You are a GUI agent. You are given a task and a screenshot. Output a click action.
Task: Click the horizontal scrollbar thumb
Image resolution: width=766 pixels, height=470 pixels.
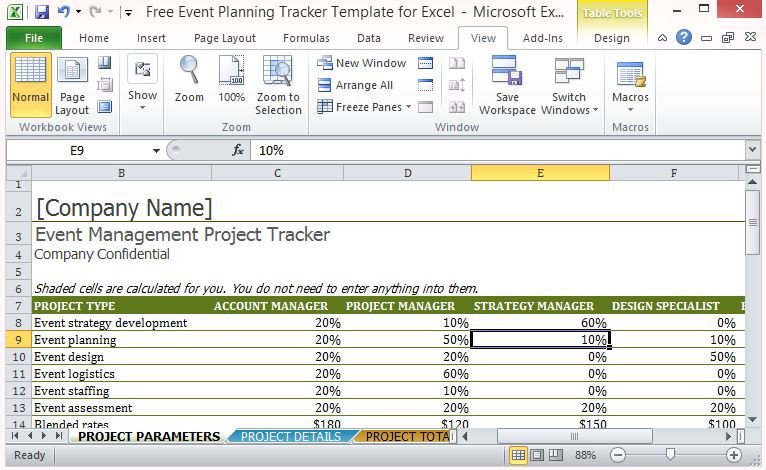point(574,436)
